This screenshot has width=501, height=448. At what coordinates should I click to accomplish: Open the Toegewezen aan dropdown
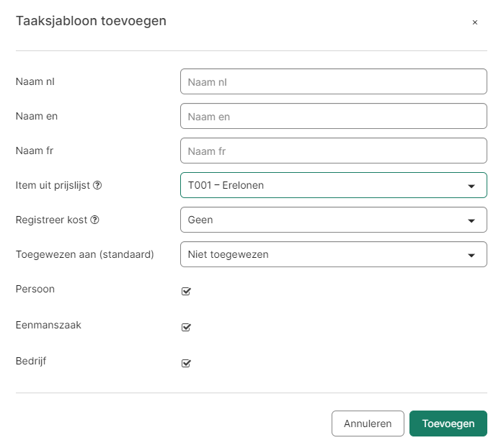(334, 254)
